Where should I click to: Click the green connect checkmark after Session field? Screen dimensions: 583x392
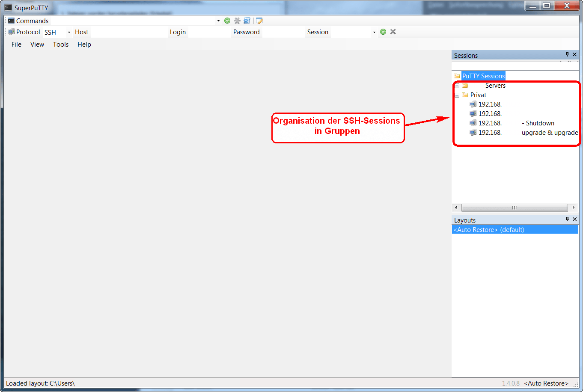pos(383,32)
